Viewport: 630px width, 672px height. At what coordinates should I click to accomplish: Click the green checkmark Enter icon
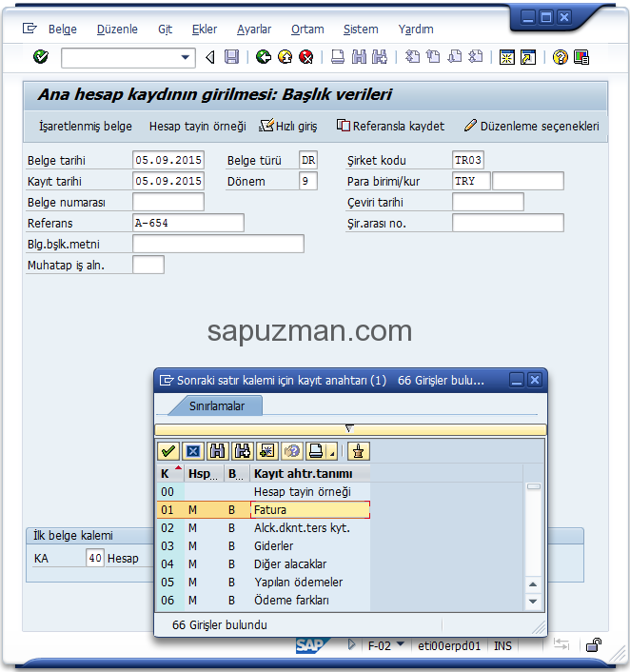(41, 56)
